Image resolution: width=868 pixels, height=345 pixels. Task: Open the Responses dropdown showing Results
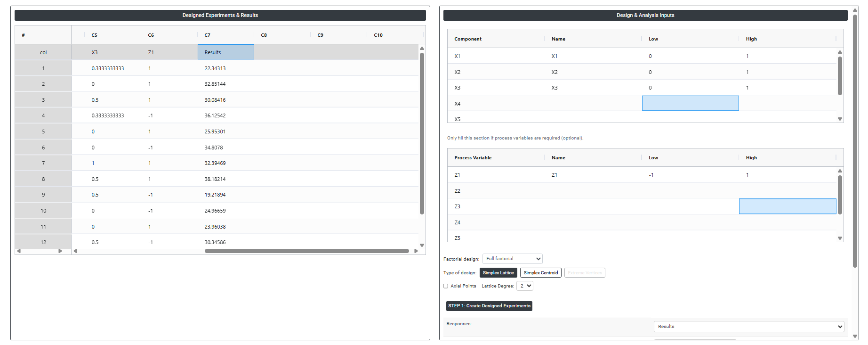click(748, 327)
